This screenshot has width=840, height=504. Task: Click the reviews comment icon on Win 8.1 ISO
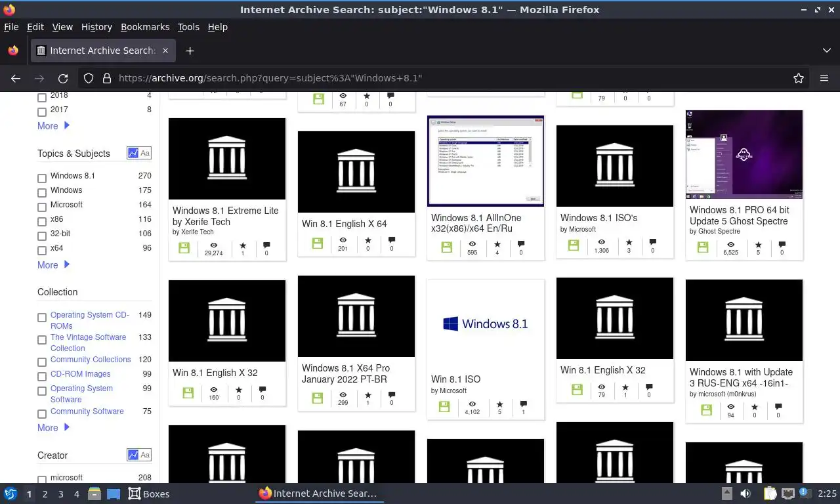tap(523, 404)
